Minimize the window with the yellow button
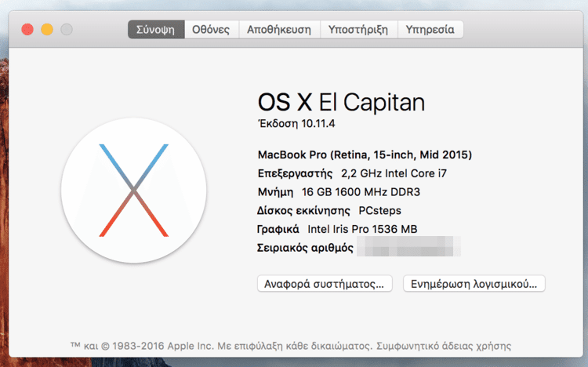The image size is (588, 367). click(47, 29)
